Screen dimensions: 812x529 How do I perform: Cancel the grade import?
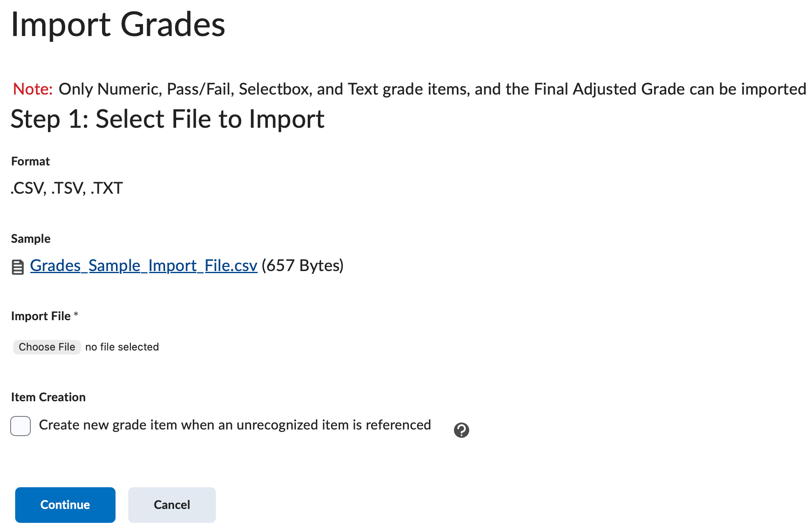[x=172, y=505]
